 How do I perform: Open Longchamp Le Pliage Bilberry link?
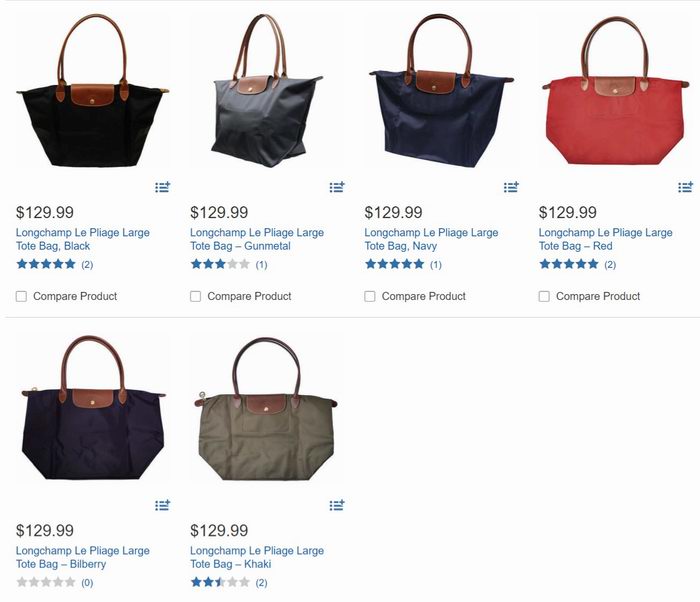[x=83, y=557]
